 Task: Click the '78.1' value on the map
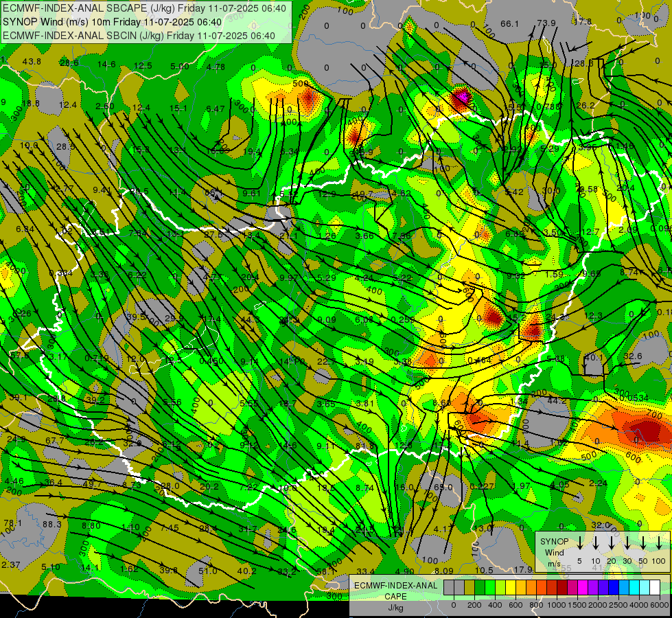click(x=12, y=523)
